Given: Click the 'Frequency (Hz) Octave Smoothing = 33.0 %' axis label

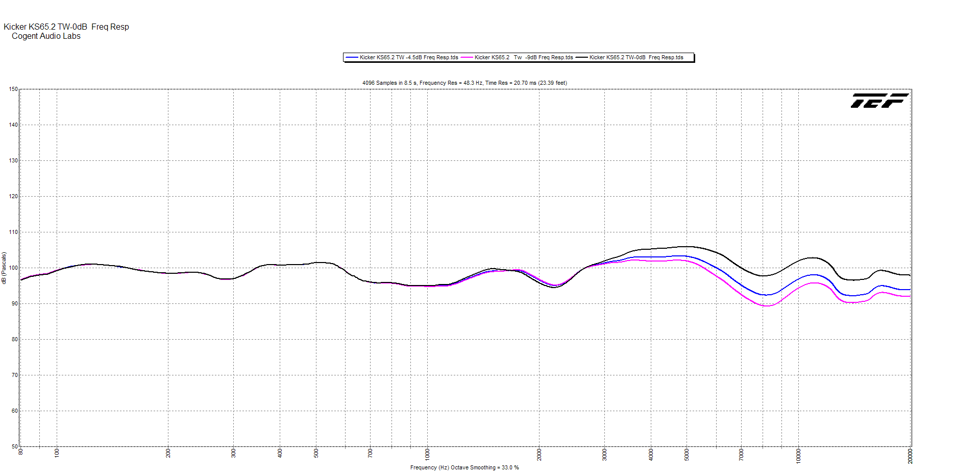Looking at the screenshot, I should tap(464, 467).
